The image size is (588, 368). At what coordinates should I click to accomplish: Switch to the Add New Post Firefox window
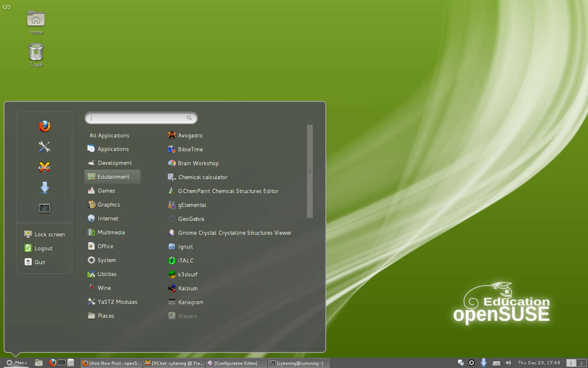[111, 363]
